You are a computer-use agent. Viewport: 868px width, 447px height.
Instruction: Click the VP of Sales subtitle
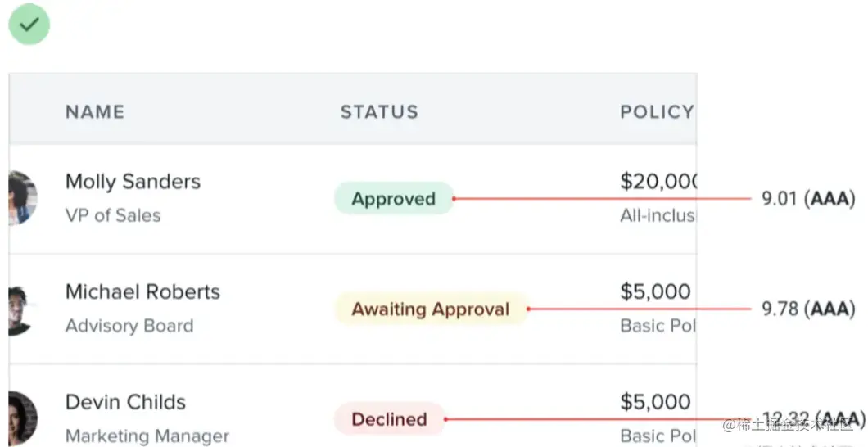click(x=113, y=216)
